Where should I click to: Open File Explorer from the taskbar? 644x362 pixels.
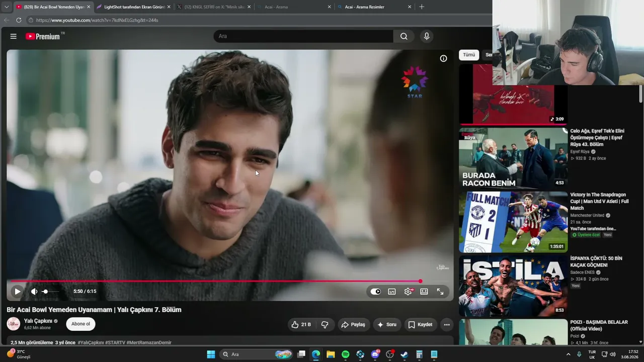tap(331, 354)
